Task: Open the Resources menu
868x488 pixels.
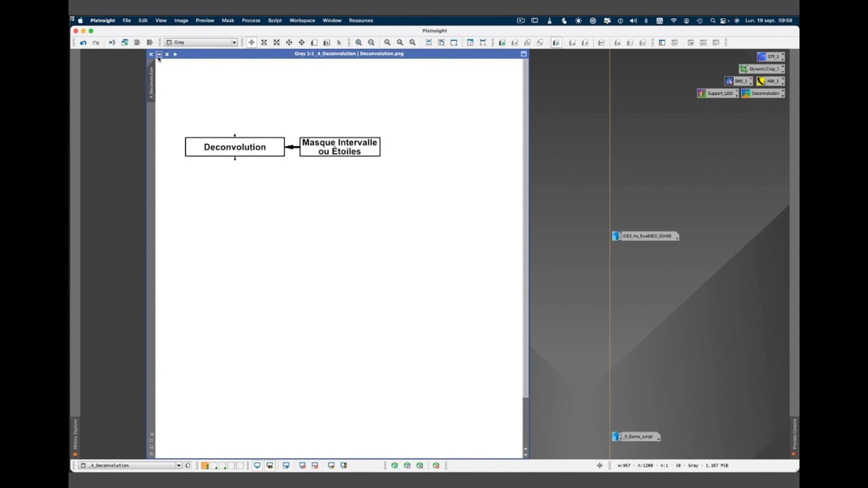Action: 361,20
